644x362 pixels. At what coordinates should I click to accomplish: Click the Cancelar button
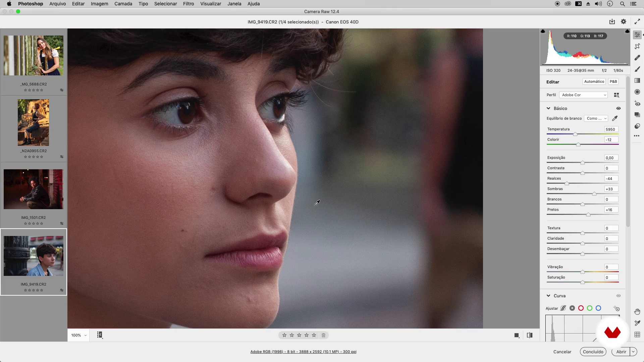[562, 352]
